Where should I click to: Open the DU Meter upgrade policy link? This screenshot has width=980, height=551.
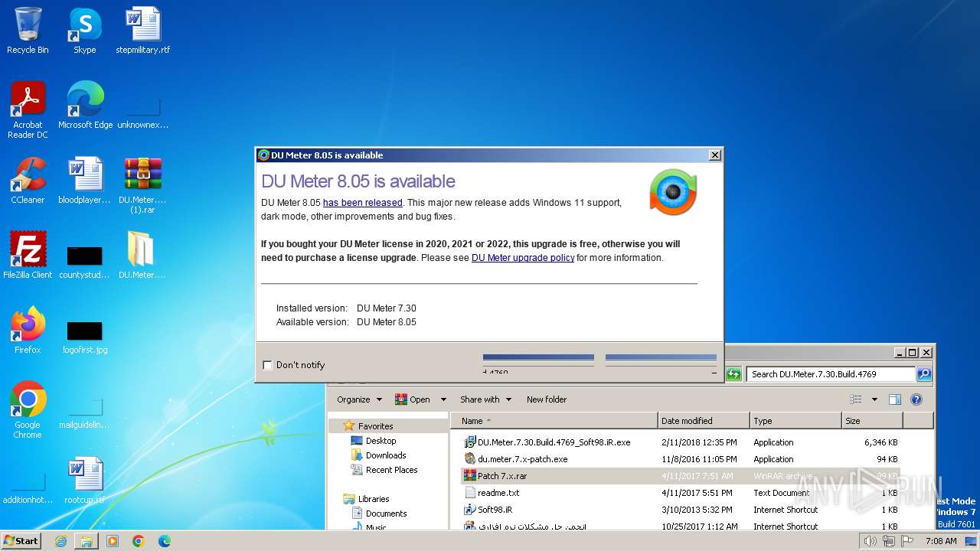[x=523, y=258]
